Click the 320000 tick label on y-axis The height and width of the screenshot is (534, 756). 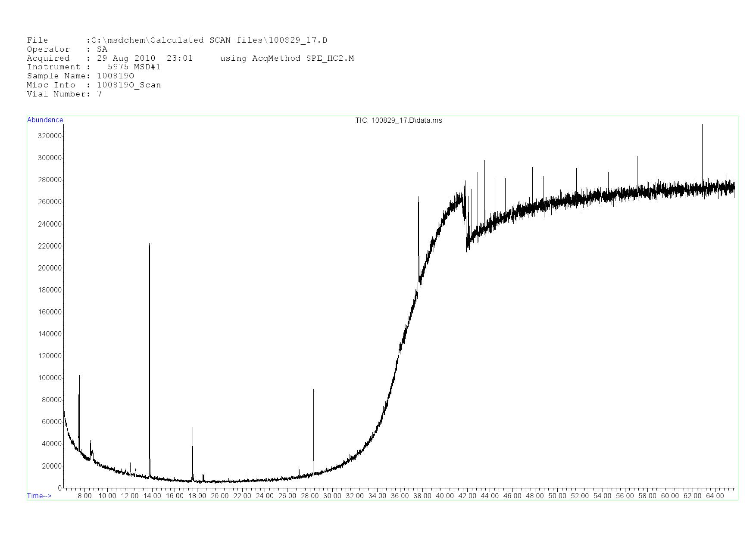pyautogui.click(x=50, y=136)
